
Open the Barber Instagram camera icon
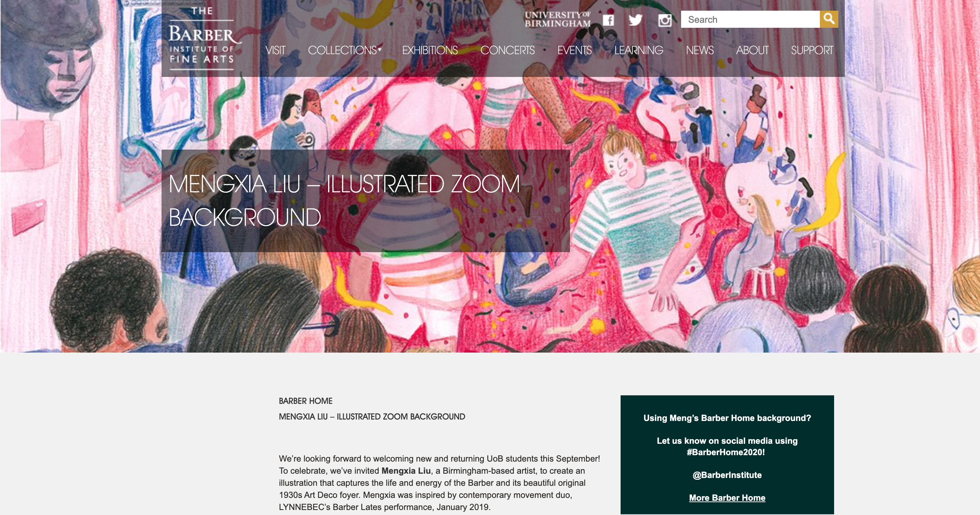pos(665,20)
